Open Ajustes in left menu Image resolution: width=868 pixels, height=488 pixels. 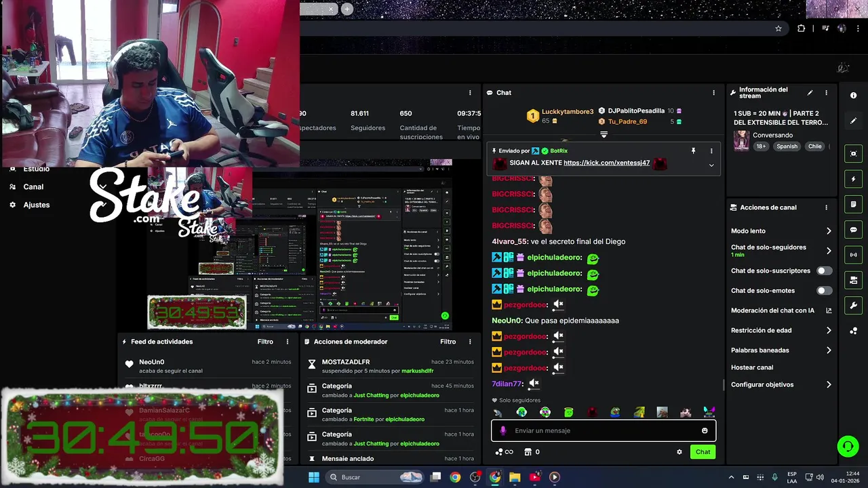(37, 205)
